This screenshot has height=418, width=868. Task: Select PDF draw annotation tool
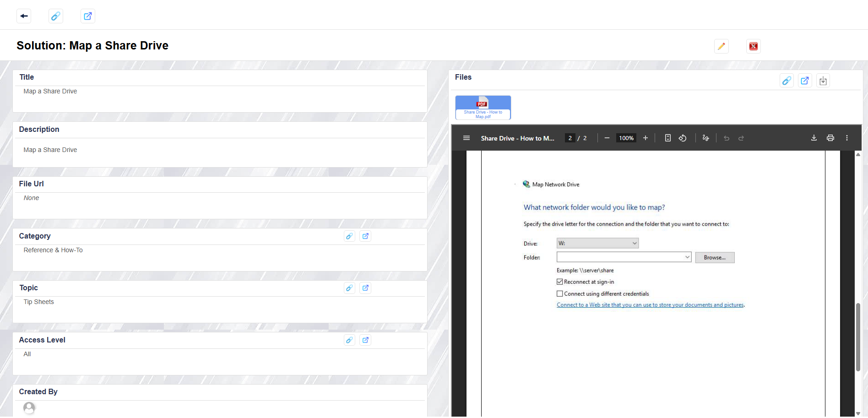coord(705,138)
